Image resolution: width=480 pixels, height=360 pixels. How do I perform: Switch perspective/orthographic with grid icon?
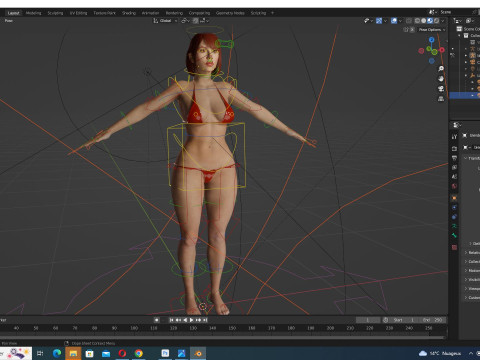(441, 99)
